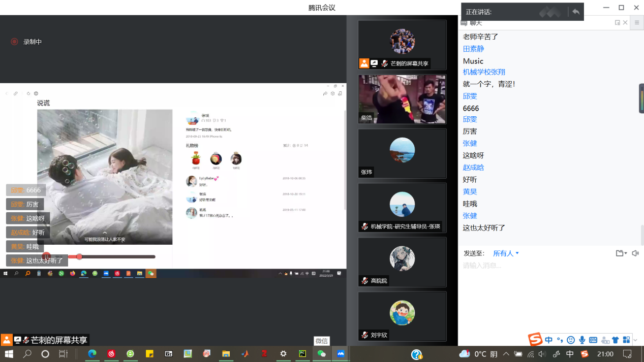Click sender name 机械学校张翔 in chat

[x=484, y=72]
